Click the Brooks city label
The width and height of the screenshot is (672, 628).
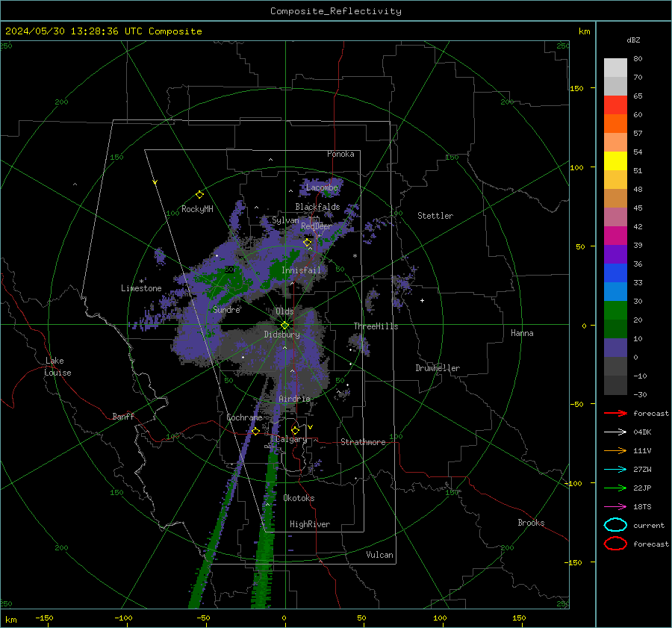pos(531,523)
